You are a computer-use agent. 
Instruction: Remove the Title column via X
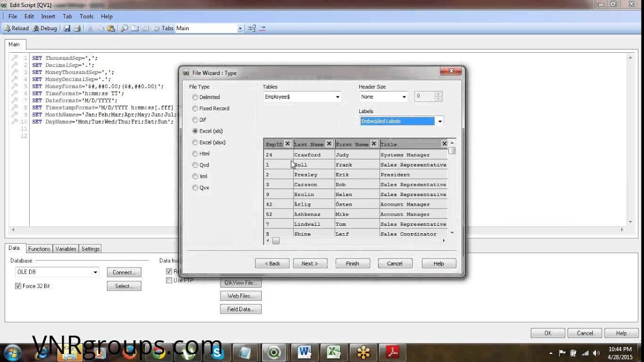pos(444,144)
